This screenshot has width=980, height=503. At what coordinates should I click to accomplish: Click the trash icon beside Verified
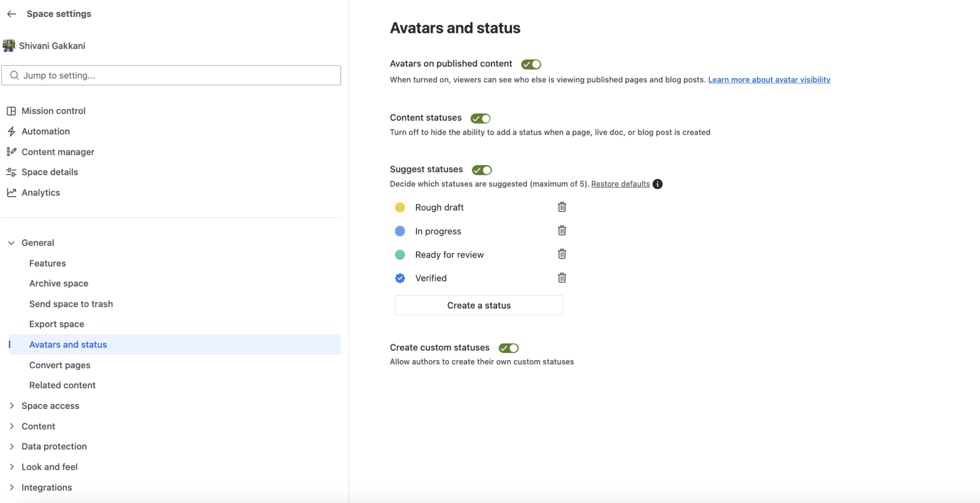(x=562, y=278)
